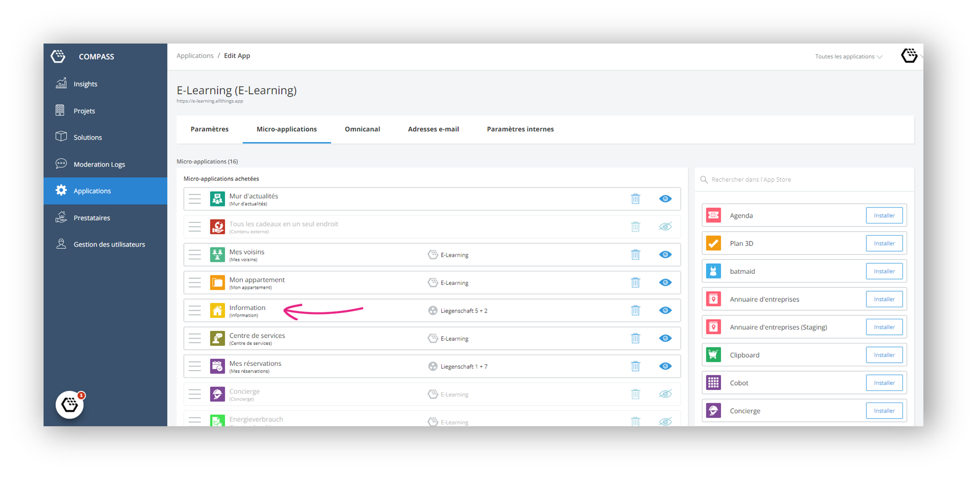The width and height of the screenshot is (980, 478).
Task: Click the search magnifier icon in App Store
Action: (704, 179)
